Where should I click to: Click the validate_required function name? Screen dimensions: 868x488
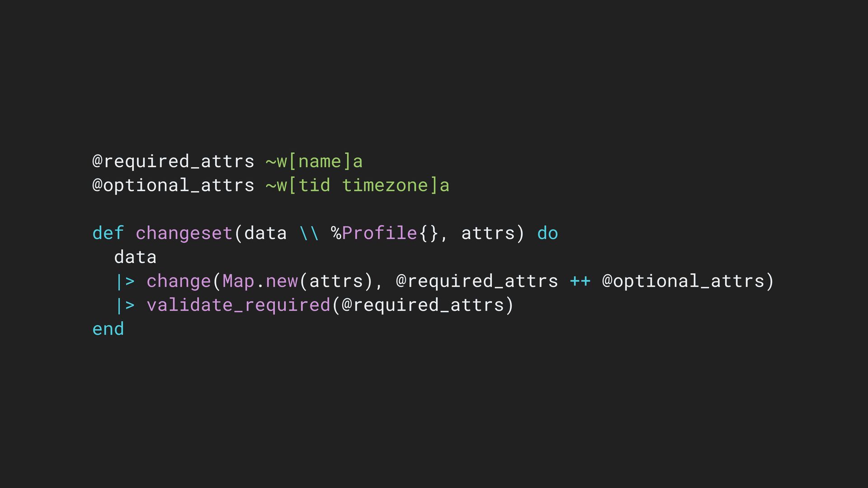point(238,305)
